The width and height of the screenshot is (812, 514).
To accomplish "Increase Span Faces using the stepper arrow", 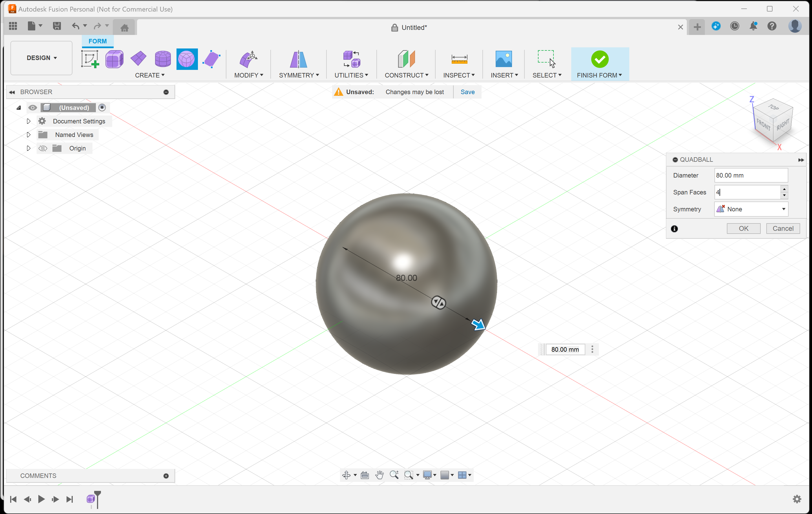I will [x=784, y=189].
